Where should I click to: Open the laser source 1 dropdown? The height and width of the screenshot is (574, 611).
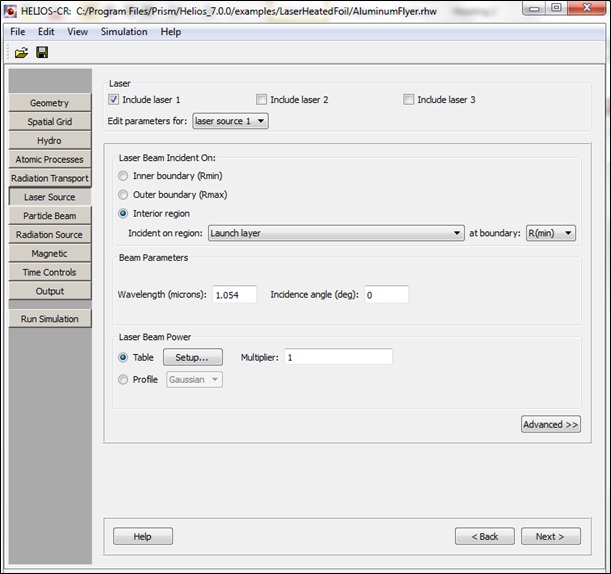click(x=230, y=121)
